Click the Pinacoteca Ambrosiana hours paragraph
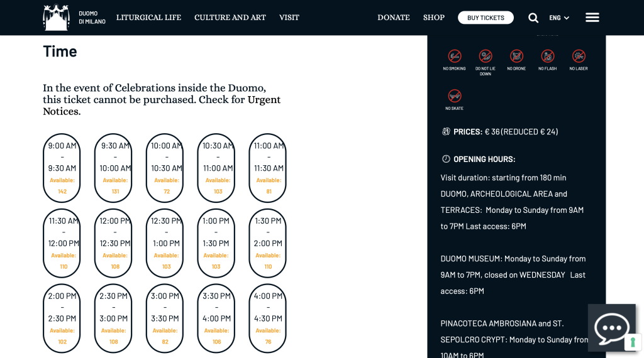Image resolution: width=644 pixels, height=358 pixels. 514,340
